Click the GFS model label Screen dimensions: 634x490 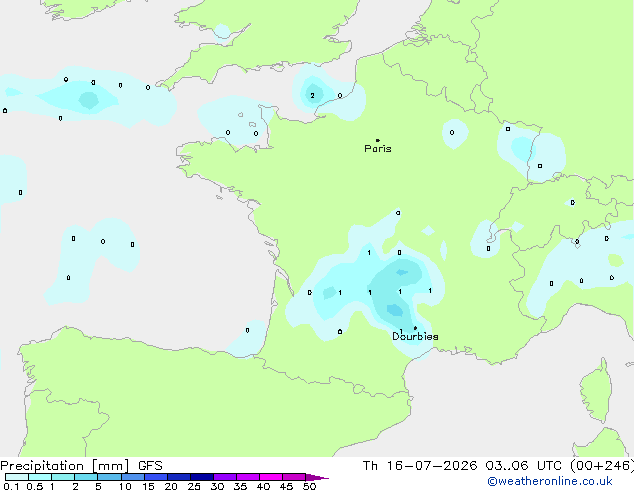[x=150, y=466]
